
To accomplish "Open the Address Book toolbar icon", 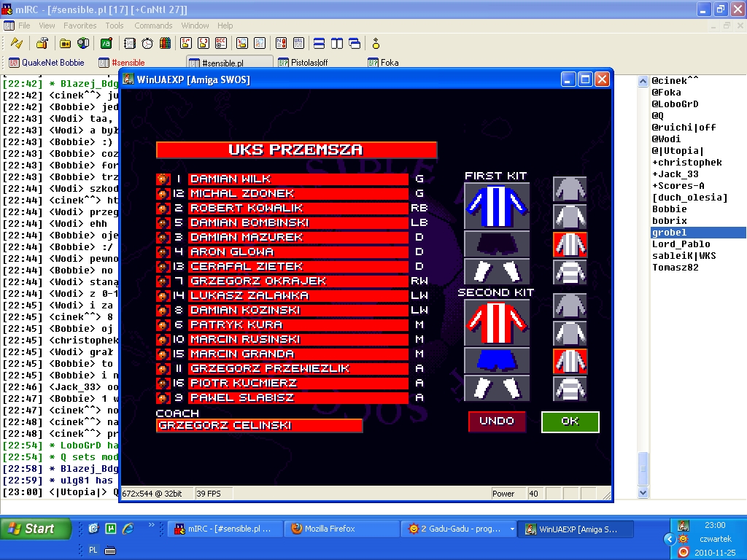I will 129,44.
